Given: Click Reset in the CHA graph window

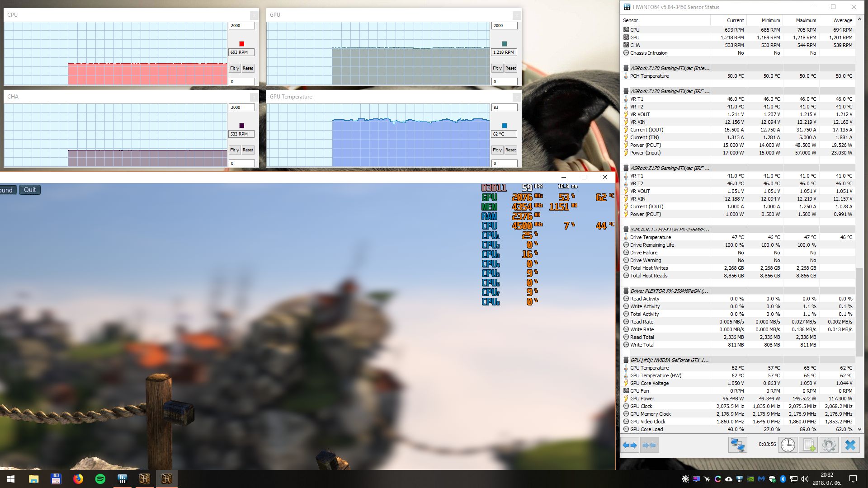Looking at the screenshot, I should click(248, 150).
